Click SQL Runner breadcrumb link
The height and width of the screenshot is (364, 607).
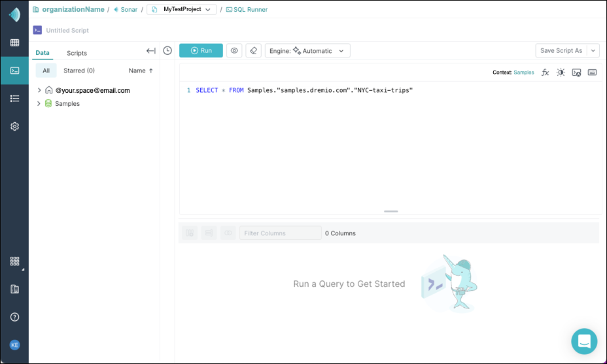click(x=251, y=9)
